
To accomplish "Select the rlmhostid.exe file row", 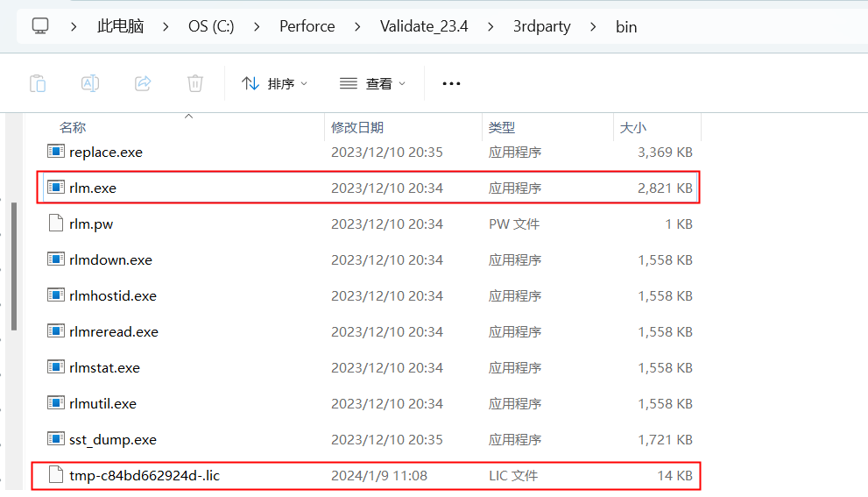I will point(112,296).
